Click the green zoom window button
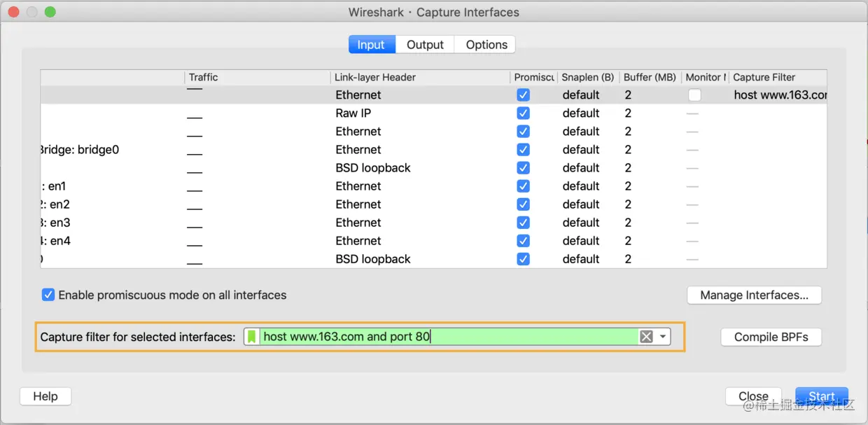 point(50,12)
